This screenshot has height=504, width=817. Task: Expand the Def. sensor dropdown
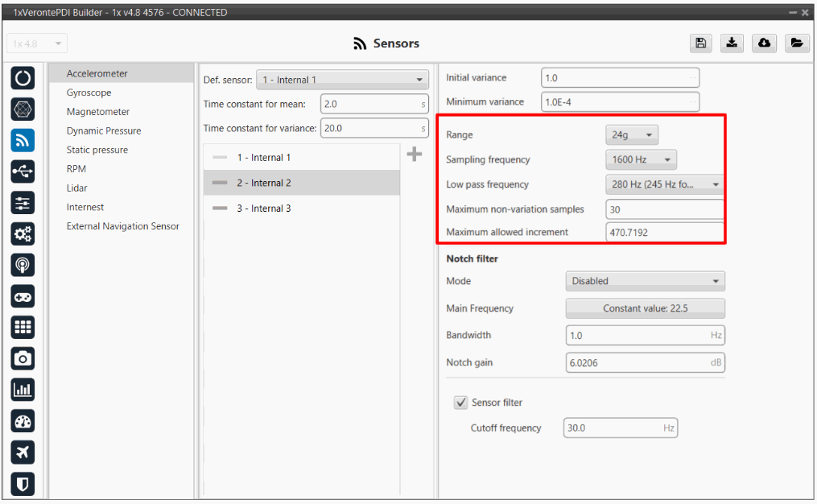(x=342, y=80)
